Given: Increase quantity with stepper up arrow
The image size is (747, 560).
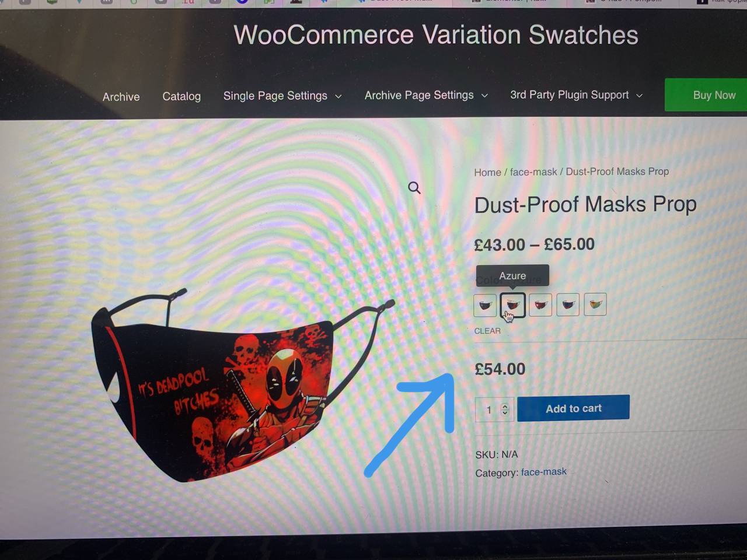Looking at the screenshot, I should pyautogui.click(x=505, y=406).
